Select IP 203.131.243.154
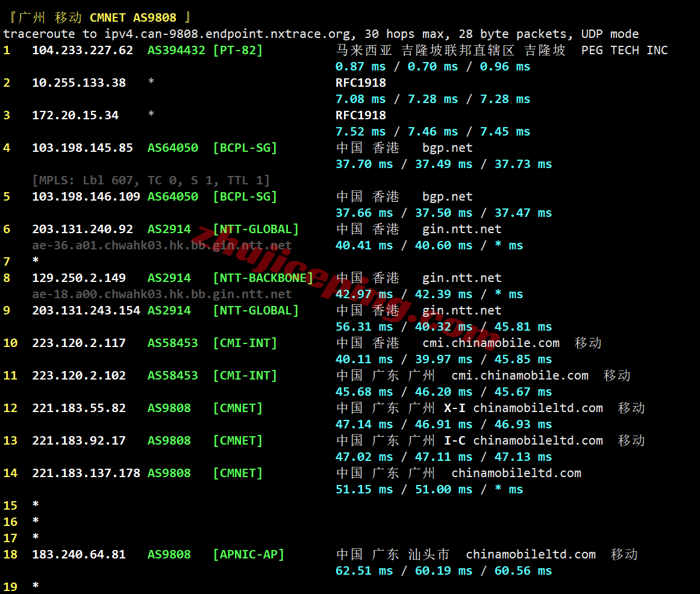This screenshot has height=594, width=700. click(86, 310)
